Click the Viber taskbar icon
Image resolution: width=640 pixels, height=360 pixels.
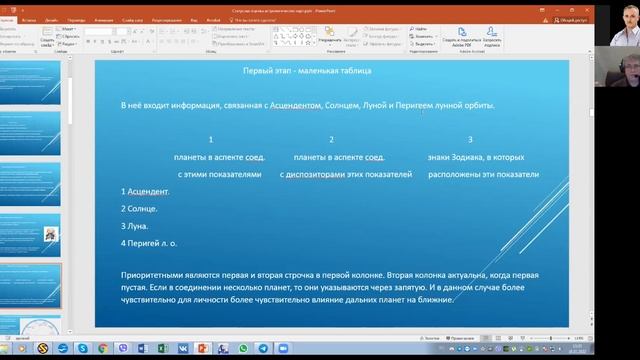123,348
